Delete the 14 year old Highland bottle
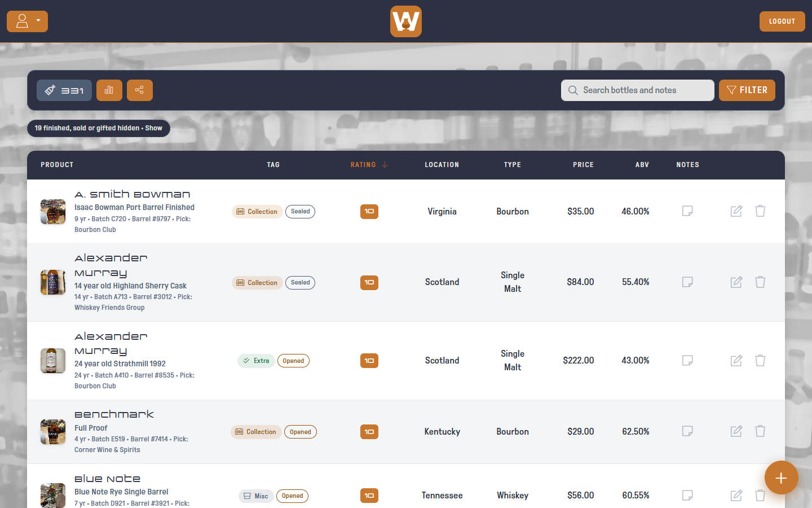The image size is (812, 508). [x=760, y=282]
